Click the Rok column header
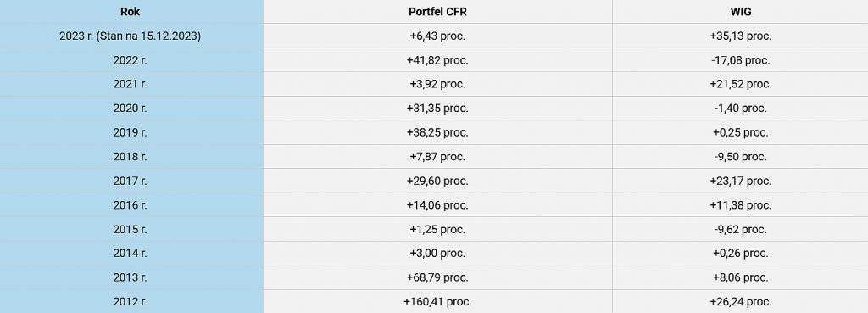The image size is (868, 313). pos(130,12)
